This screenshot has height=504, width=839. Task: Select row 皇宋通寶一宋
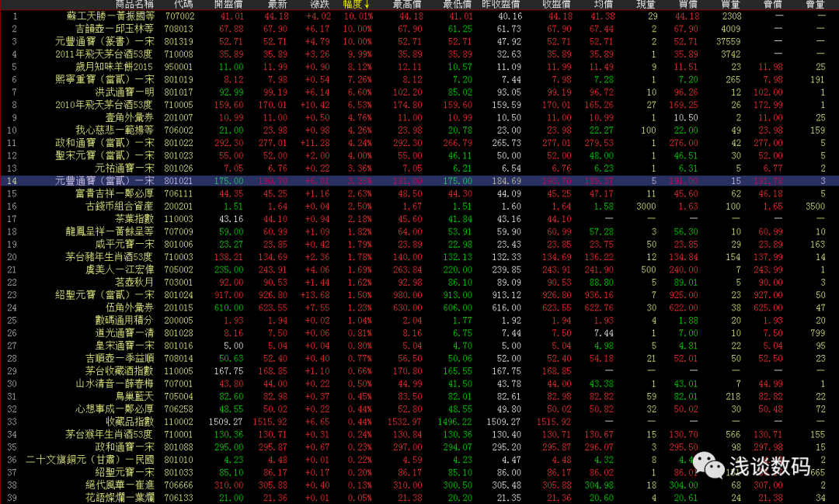(419, 346)
